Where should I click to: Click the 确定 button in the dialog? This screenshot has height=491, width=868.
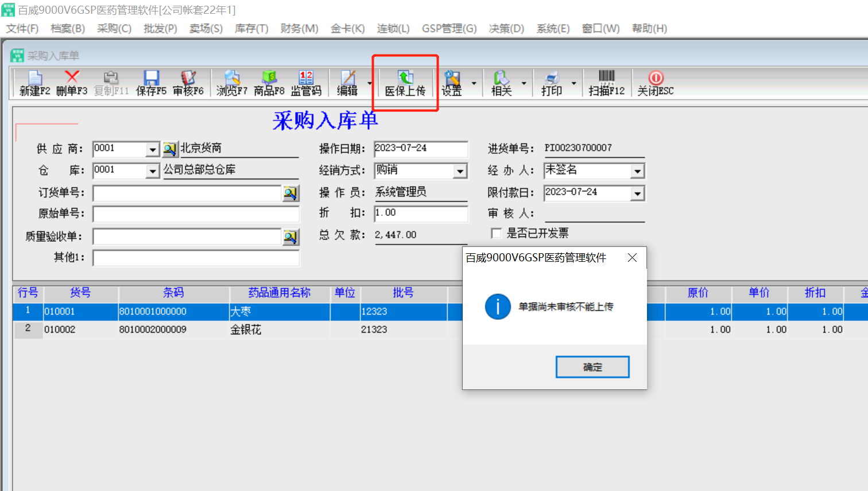coord(592,367)
